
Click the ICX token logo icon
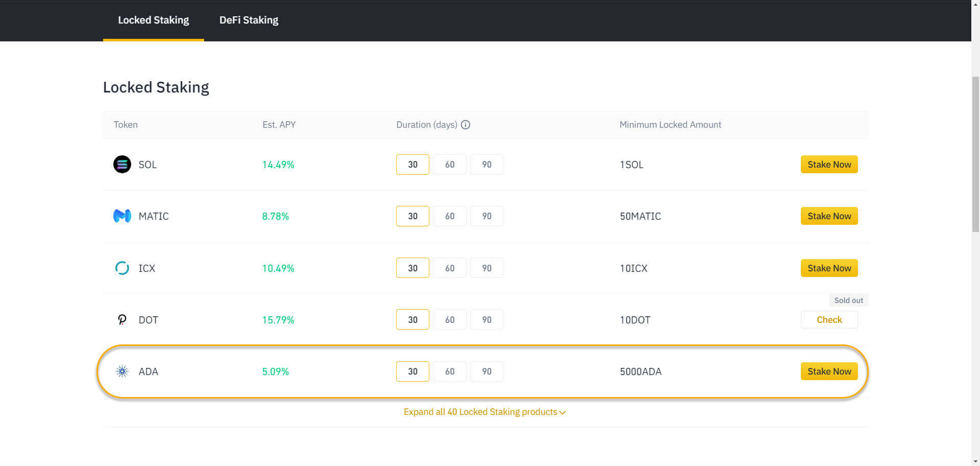pyautogui.click(x=122, y=268)
